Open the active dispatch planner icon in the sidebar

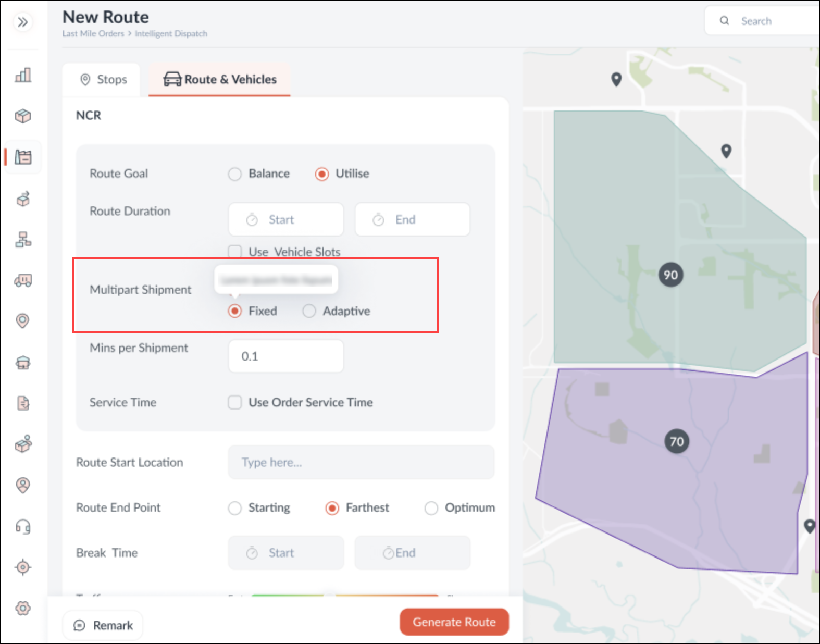pos(23,157)
